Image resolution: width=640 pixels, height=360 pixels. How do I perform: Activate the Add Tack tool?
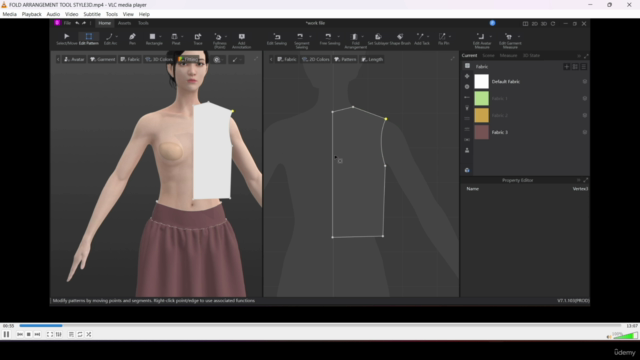(x=421, y=39)
